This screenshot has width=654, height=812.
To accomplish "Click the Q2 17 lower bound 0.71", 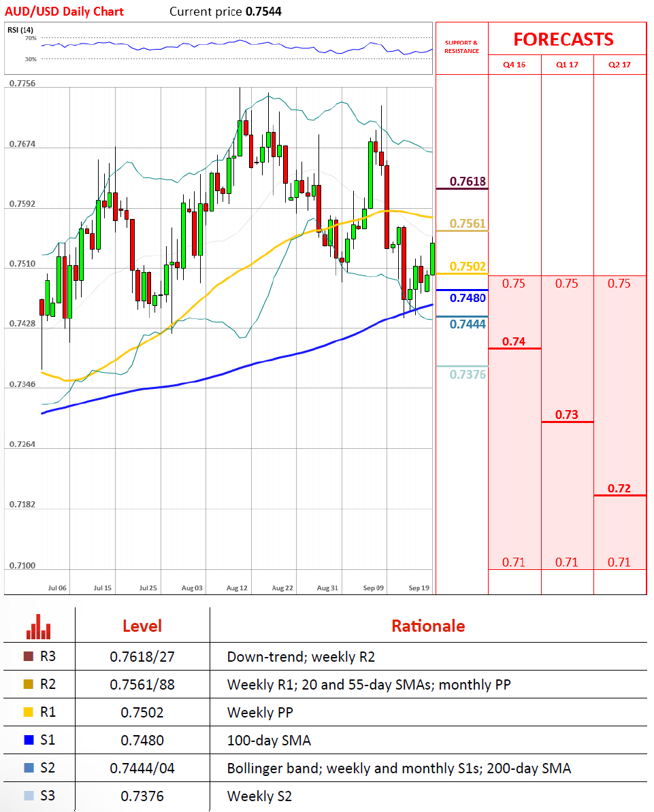I will [x=619, y=562].
